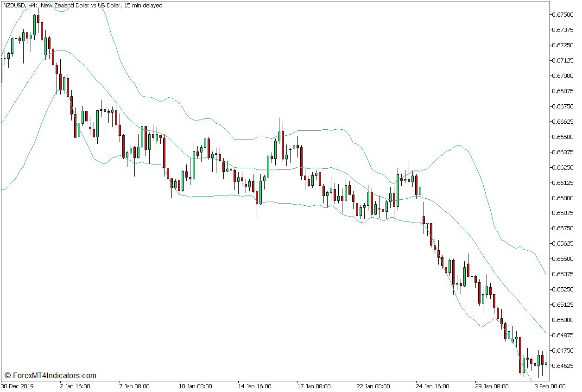Select the tall green candle near 30 Dec peak
The height and width of the screenshot is (392, 582).
tap(34, 25)
